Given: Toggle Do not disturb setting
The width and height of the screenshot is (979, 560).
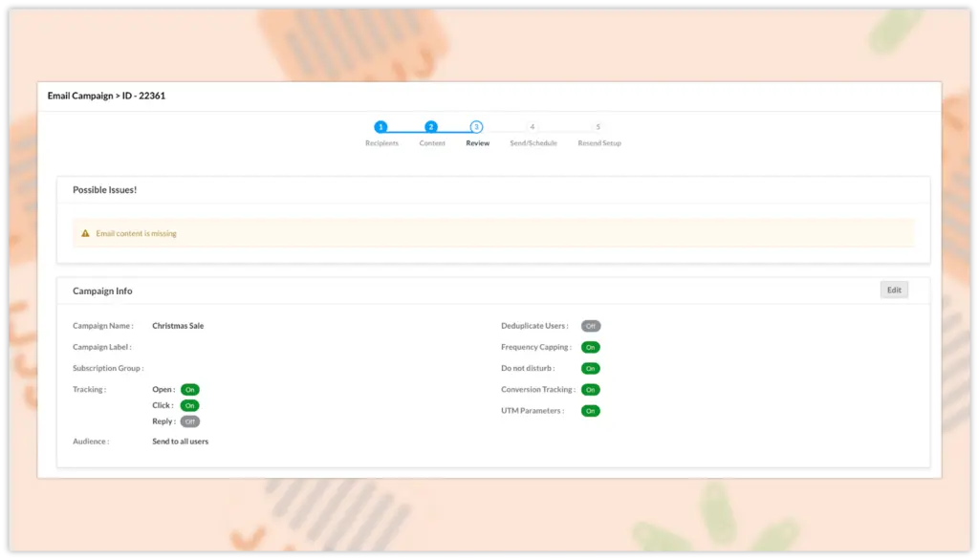Looking at the screenshot, I should 591,369.
